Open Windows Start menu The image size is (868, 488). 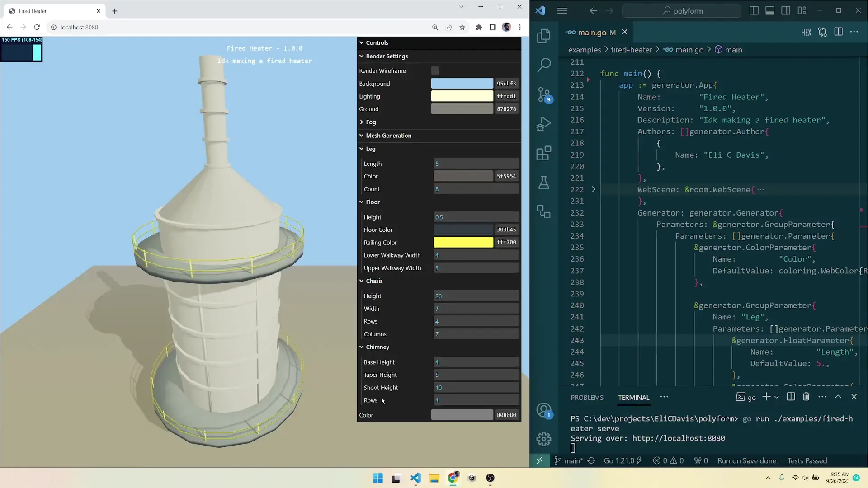[378, 478]
